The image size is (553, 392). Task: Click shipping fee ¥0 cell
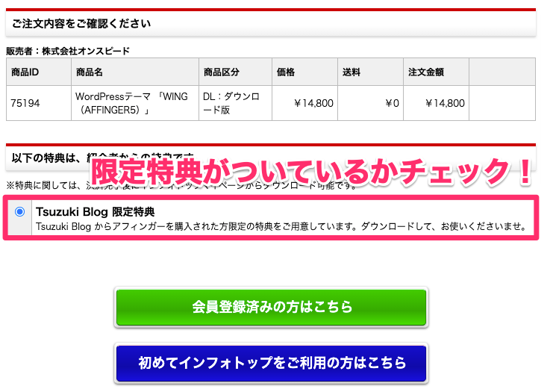pyautogui.click(x=370, y=103)
